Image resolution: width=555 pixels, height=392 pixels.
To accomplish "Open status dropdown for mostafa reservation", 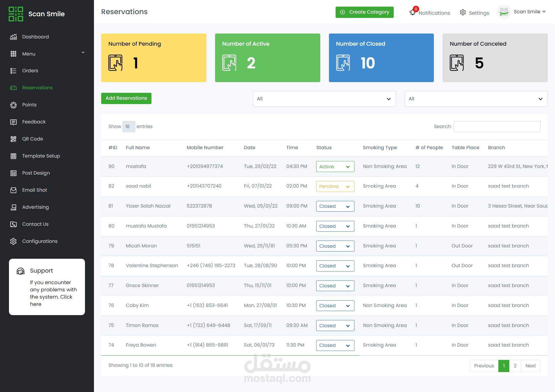I will click(335, 167).
